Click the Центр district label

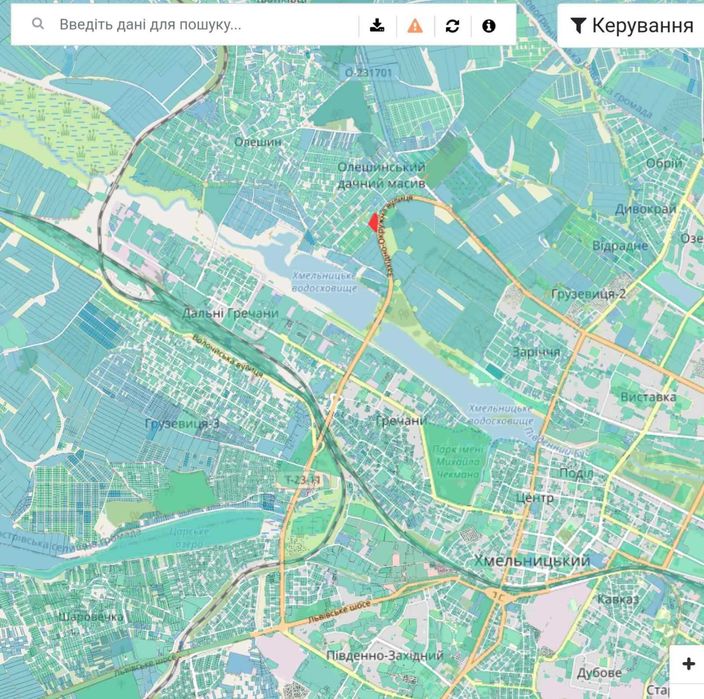535,498
